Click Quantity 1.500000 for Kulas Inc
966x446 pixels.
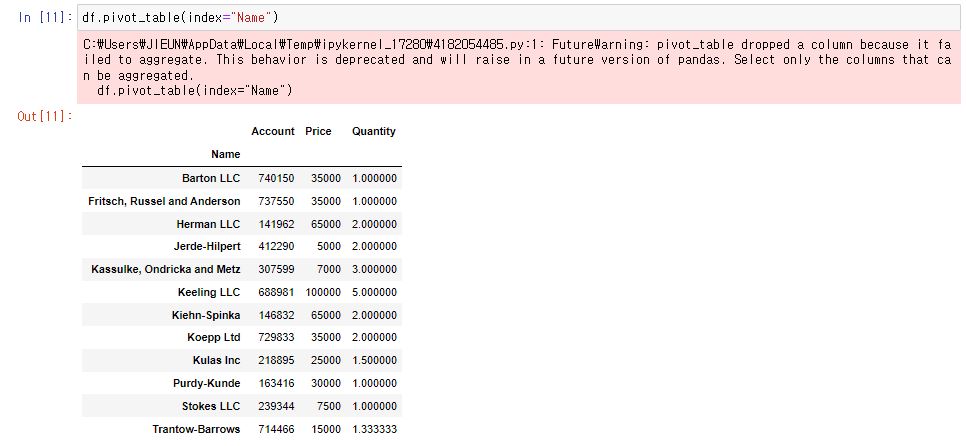(x=375, y=360)
